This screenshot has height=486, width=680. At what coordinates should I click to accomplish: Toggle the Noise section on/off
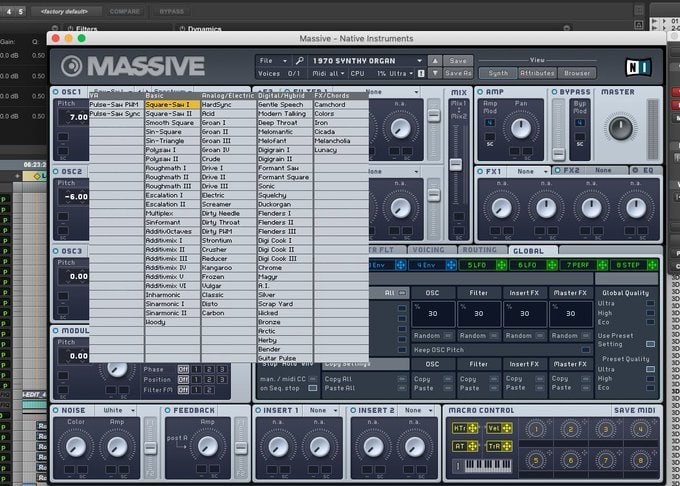coord(56,410)
